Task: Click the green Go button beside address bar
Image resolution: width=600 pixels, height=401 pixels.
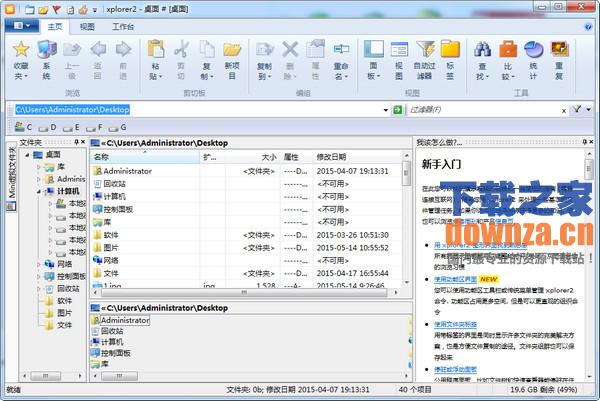Action: click(398, 110)
